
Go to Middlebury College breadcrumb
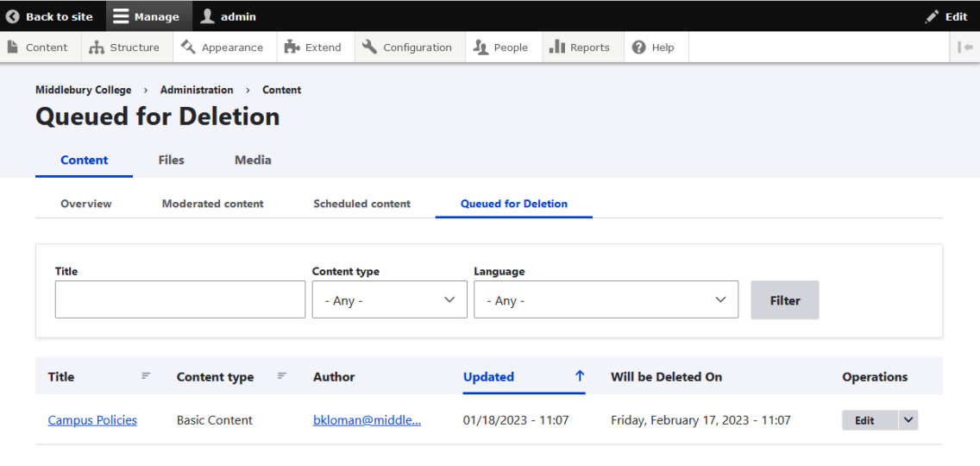click(83, 90)
